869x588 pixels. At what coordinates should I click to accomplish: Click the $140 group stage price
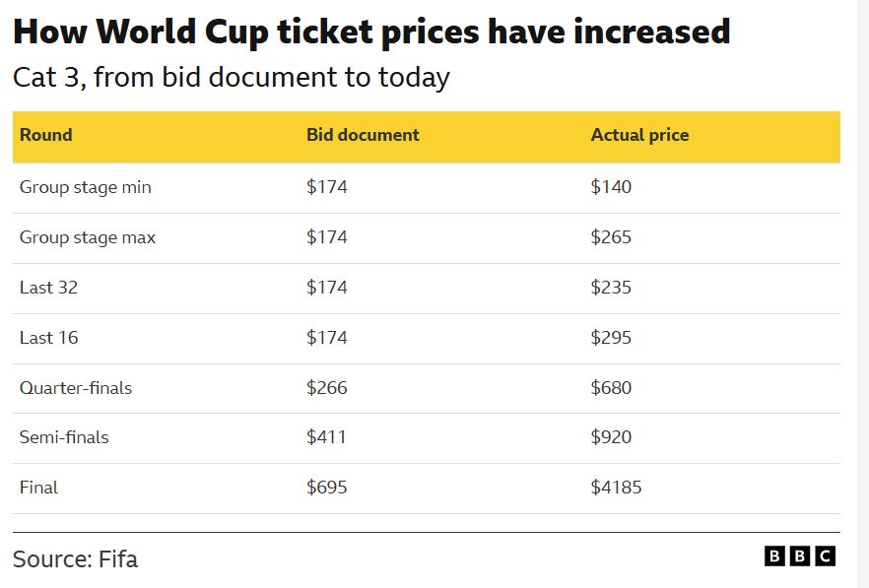click(x=611, y=187)
